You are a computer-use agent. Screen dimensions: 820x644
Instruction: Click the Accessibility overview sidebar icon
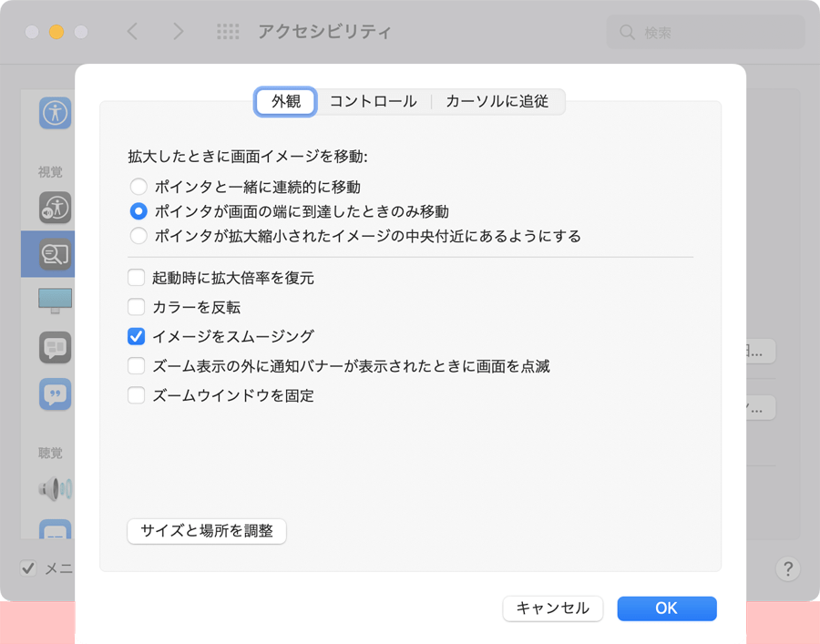[x=56, y=113]
